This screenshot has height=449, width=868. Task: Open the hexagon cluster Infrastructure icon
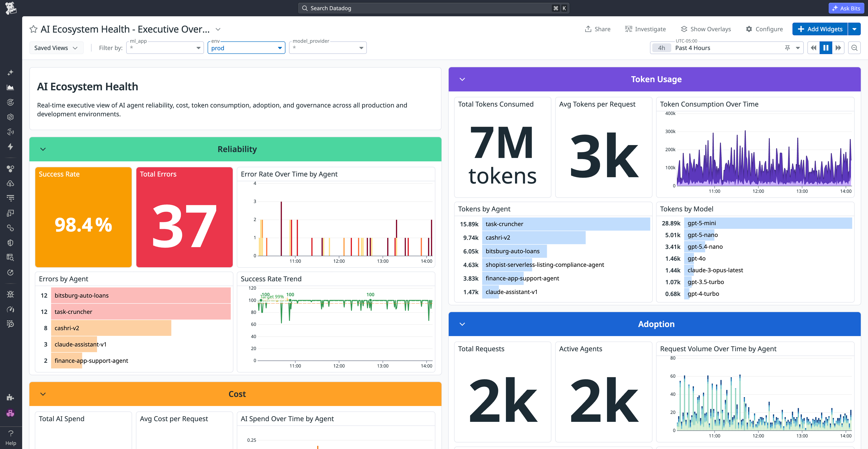[10, 169]
